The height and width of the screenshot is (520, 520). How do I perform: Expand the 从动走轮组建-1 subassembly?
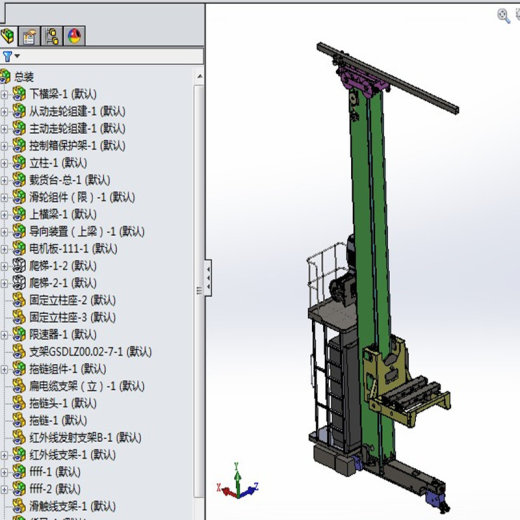click(4, 112)
